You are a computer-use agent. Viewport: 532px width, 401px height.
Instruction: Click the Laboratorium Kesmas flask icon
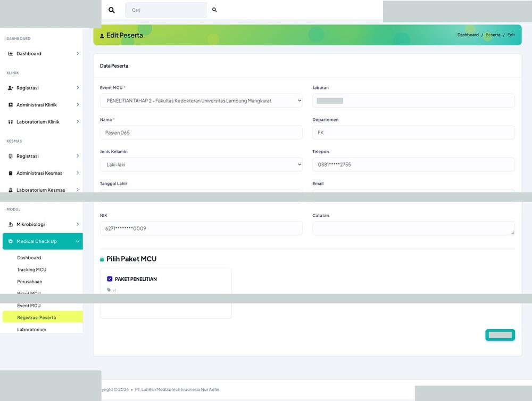(11, 190)
